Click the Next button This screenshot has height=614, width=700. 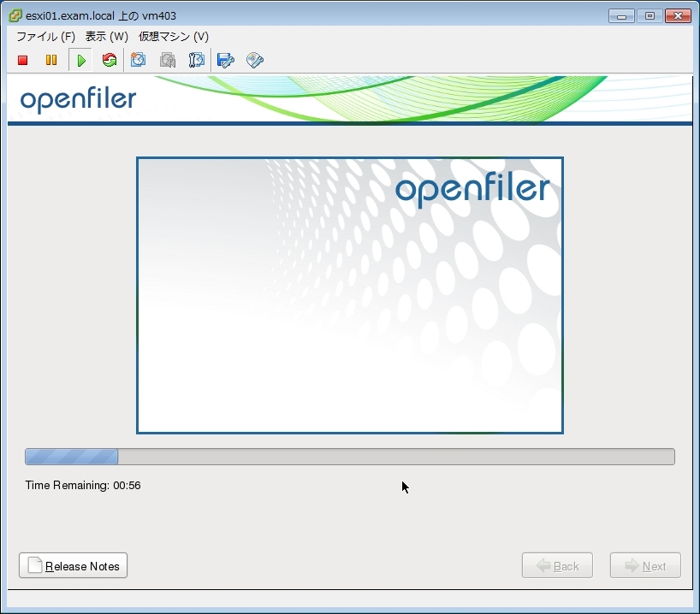pos(645,565)
